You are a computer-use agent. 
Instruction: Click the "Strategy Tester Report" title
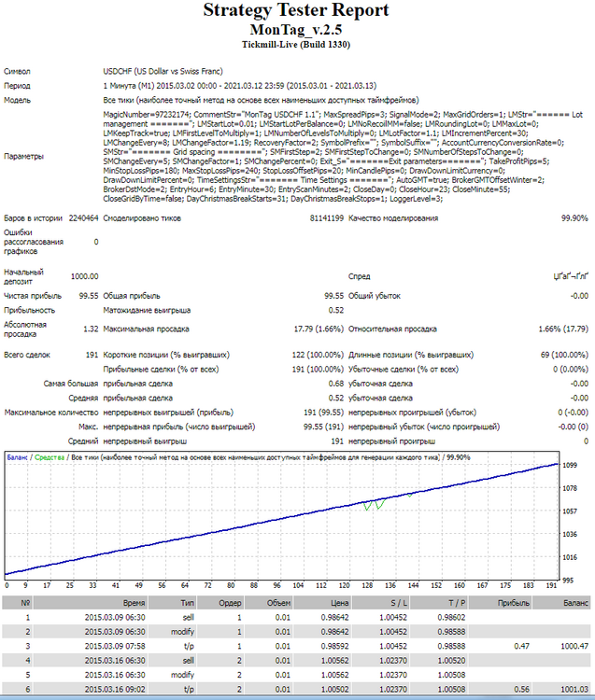pyautogui.click(x=296, y=10)
